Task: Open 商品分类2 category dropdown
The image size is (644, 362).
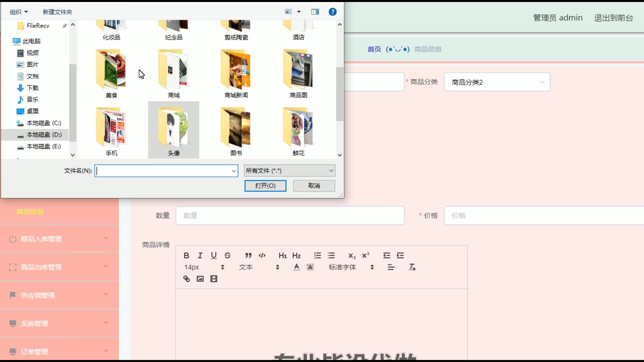Action: click(497, 82)
